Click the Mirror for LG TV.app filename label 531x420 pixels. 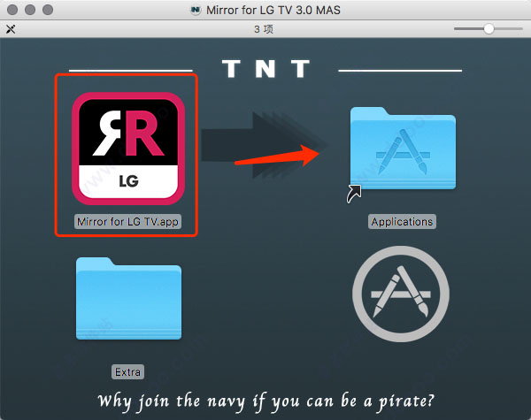(x=127, y=222)
